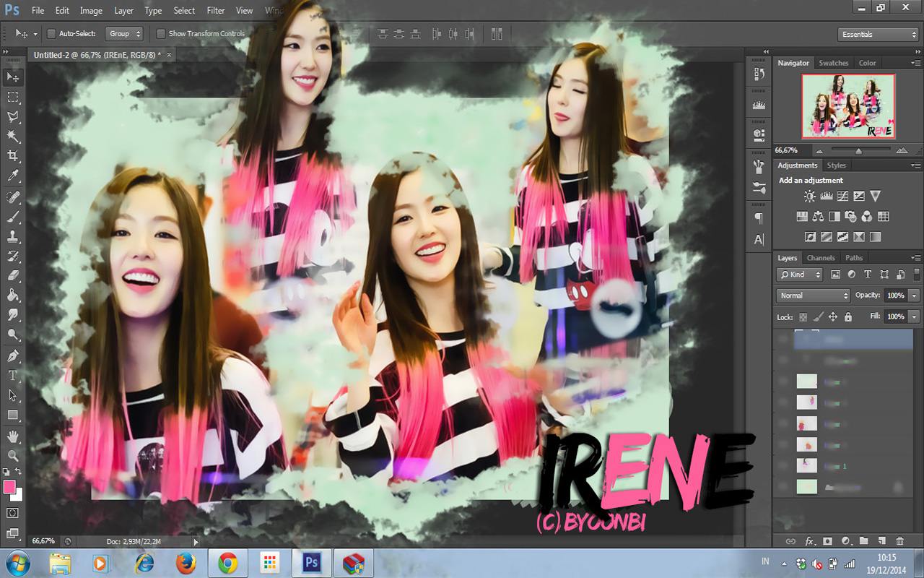Toggle lock image pixels
Image resolution: width=924 pixels, height=578 pixels.
click(x=818, y=316)
